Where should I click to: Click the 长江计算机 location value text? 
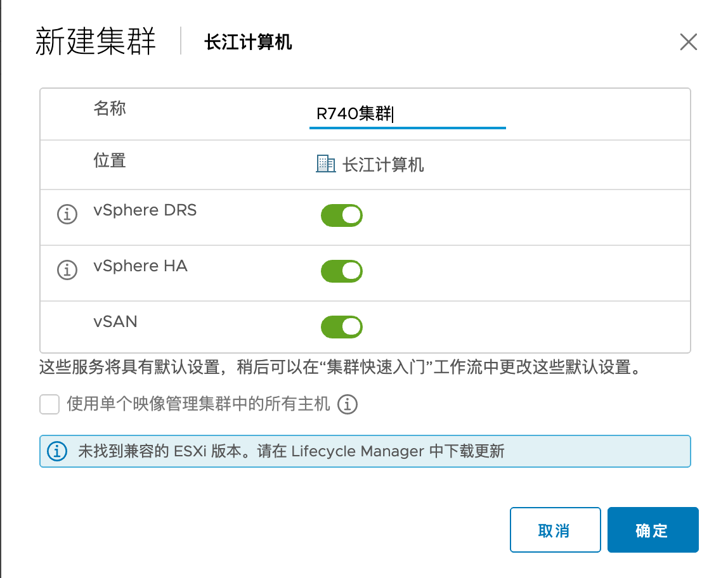(x=383, y=165)
